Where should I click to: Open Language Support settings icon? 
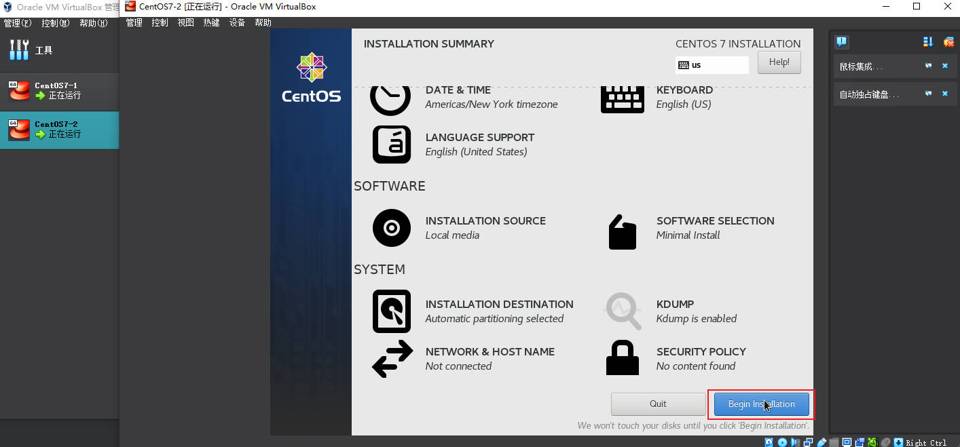(391, 145)
